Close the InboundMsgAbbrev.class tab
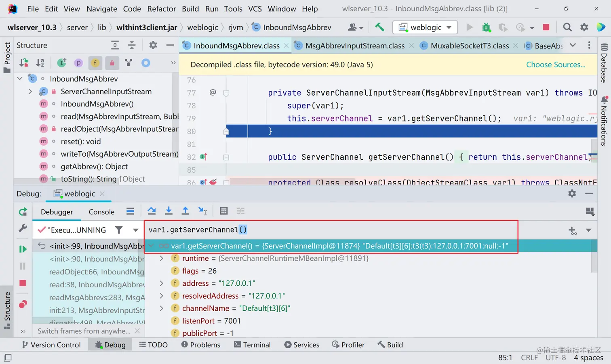The height and width of the screenshot is (364, 611). pyautogui.click(x=286, y=46)
